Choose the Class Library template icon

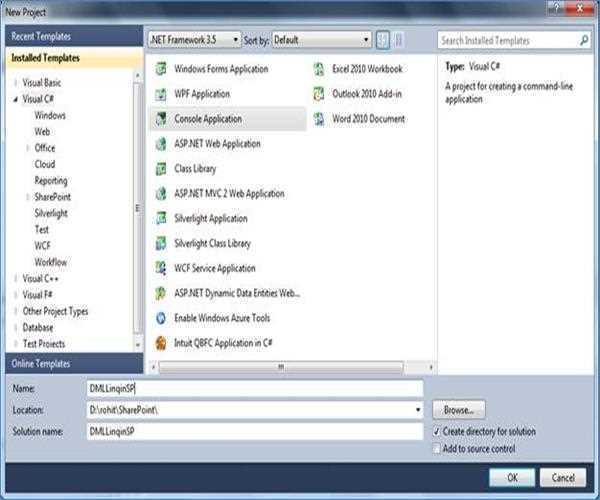pyautogui.click(x=161, y=169)
